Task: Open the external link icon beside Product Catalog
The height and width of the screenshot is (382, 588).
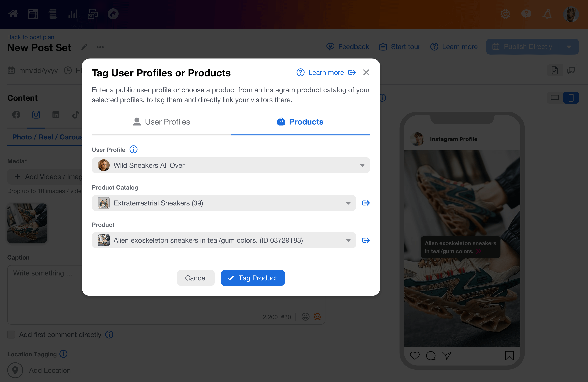Action: pyautogui.click(x=366, y=203)
